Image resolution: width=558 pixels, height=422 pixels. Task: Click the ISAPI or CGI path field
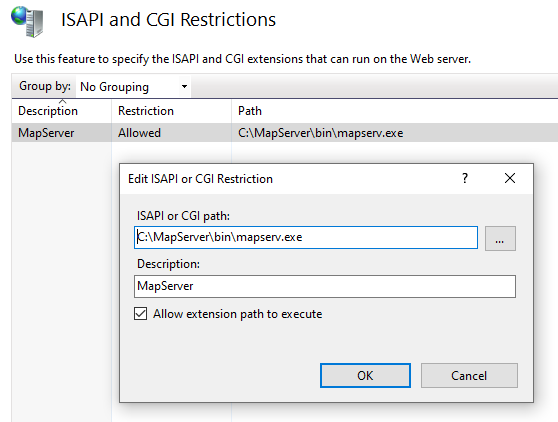coord(306,237)
